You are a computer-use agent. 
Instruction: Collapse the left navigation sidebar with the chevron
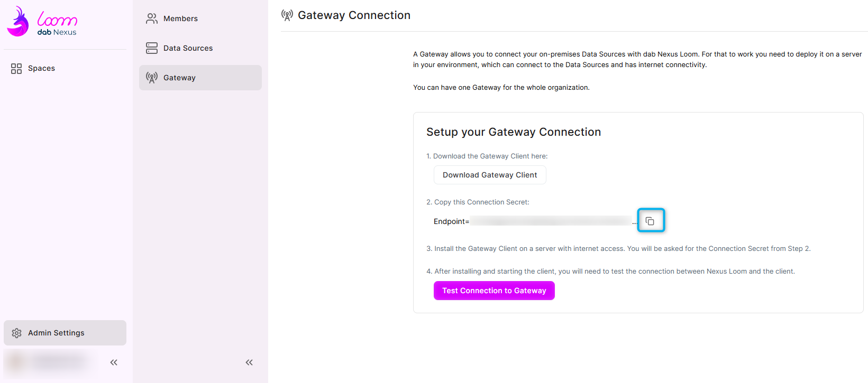tap(113, 362)
